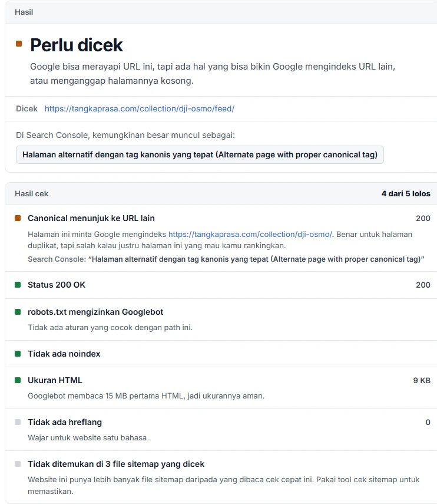The width and height of the screenshot is (437, 504).
Task: Click 'Wajar untuk website satu bahasa.' text
Action: click(88, 437)
